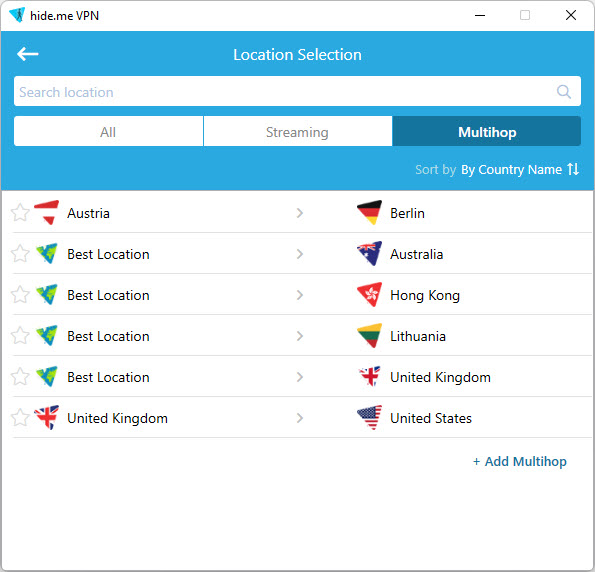Click the United States flag icon
Screen dimensions: 595x572
tap(370, 418)
